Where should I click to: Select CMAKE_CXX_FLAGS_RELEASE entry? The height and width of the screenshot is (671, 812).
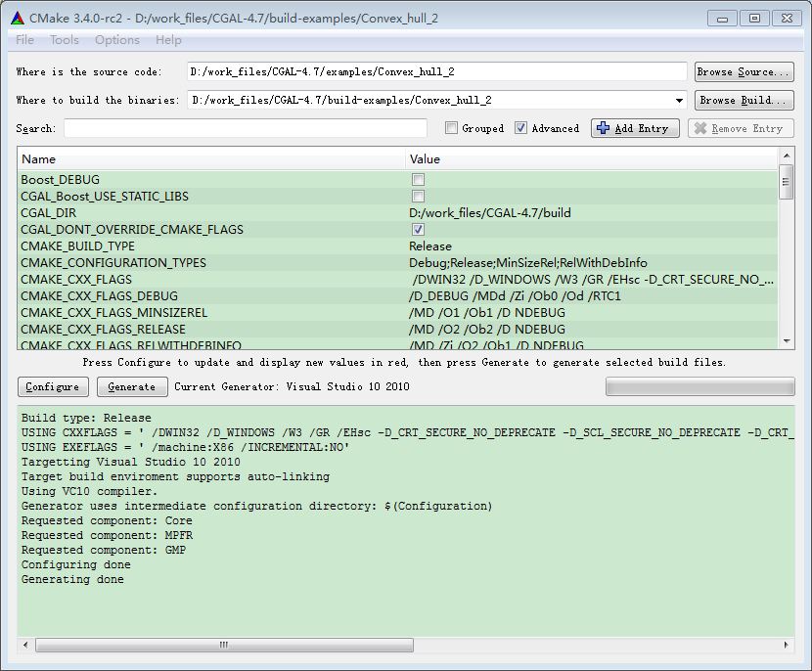(x=103, y=329)
